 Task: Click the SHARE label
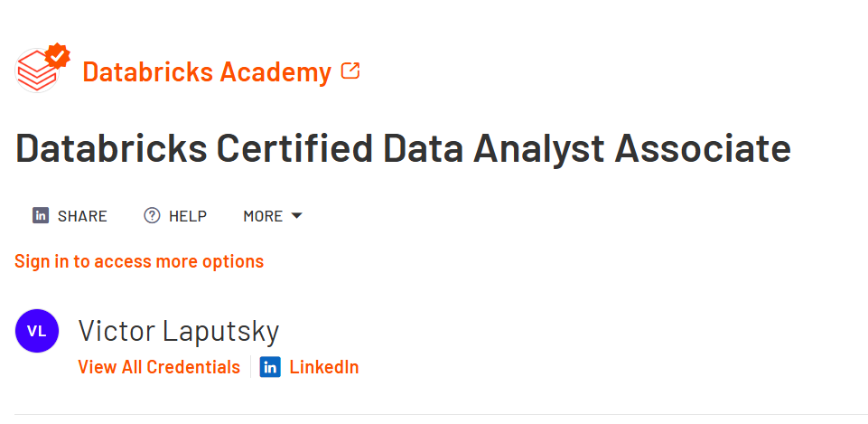click(x=82, y=215)
